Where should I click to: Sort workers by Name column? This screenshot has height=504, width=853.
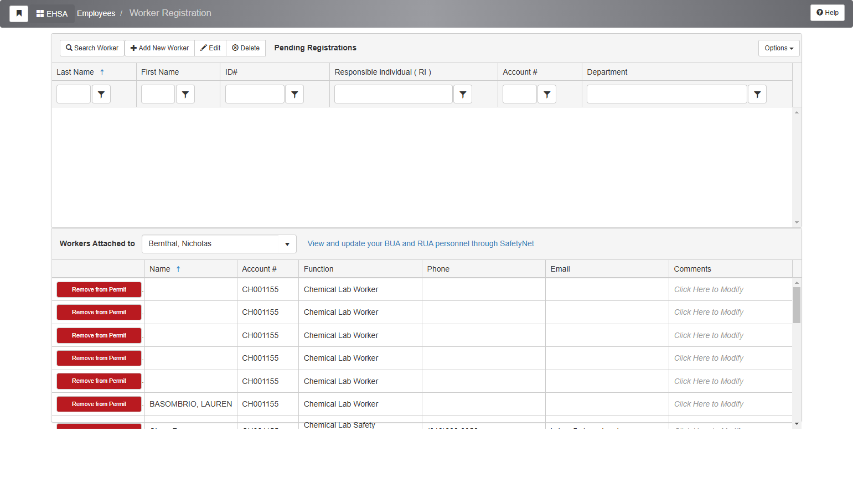click(x=160, y=269)
